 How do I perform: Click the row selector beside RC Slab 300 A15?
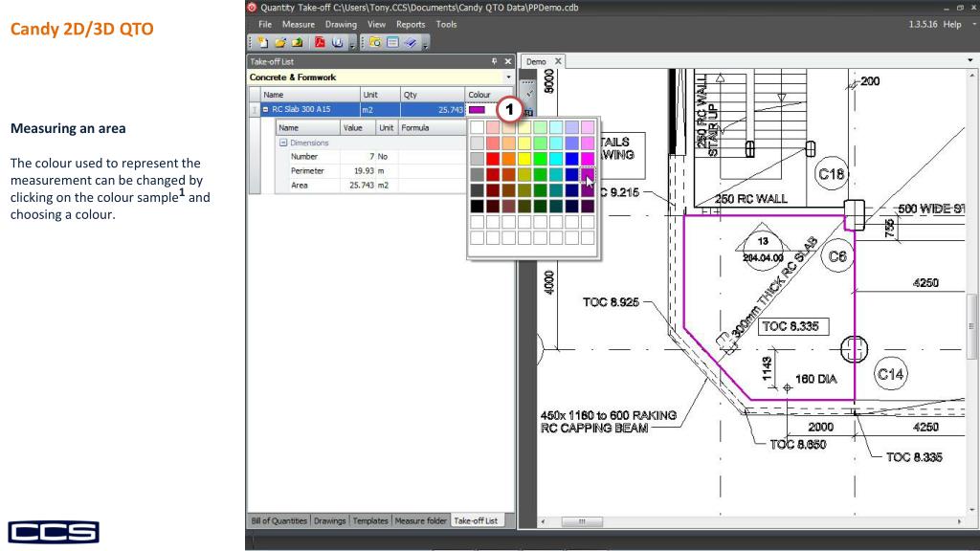point(255,109)
